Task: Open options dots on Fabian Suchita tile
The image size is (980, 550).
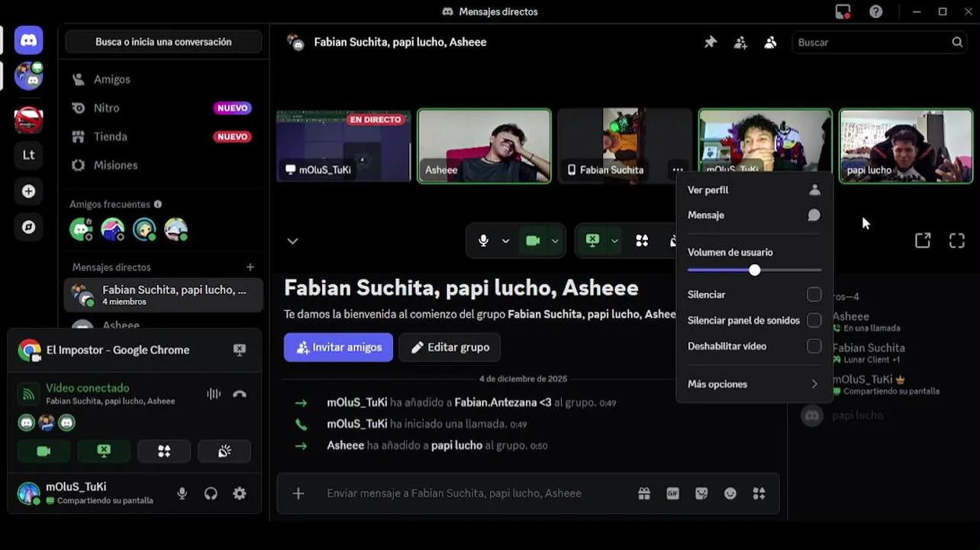Action: click(677, 170)
